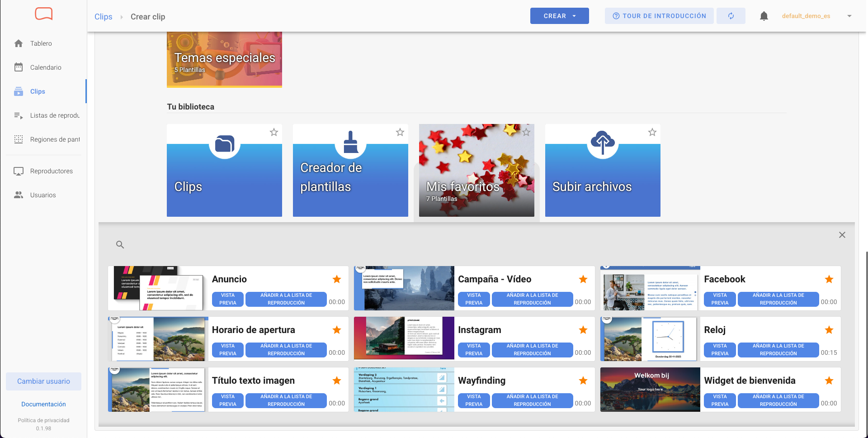Open the Reproductores section

[51, 171]
